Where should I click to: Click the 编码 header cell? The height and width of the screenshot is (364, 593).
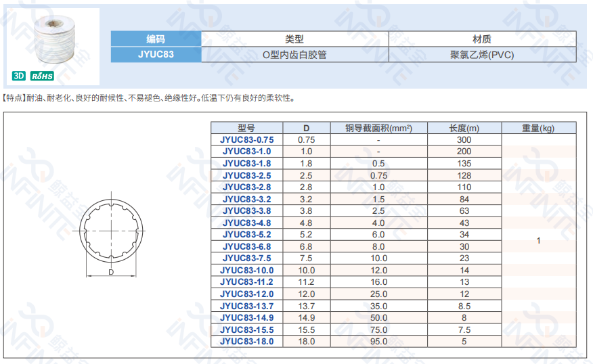tap(156, 39)
